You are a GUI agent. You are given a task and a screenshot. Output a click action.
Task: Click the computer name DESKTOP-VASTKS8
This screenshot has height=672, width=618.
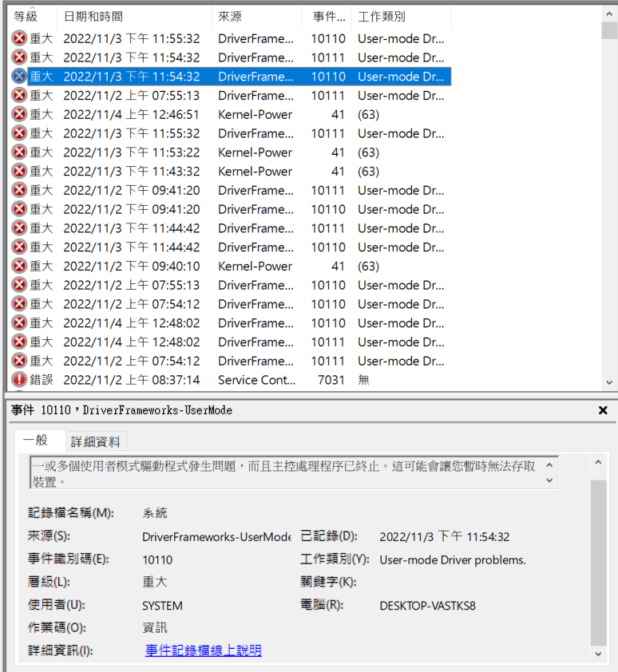pyautogui.click(x=427, y=606)
